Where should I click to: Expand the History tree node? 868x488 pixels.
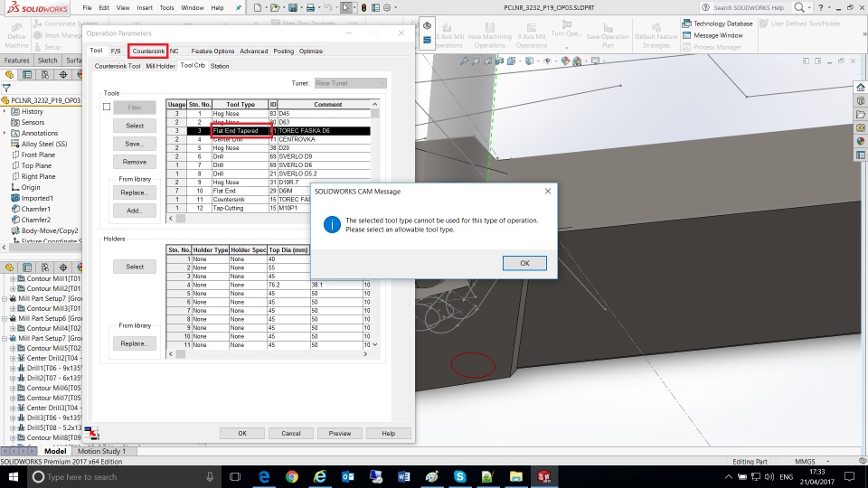pyautogui.click(x=5, y=111)
